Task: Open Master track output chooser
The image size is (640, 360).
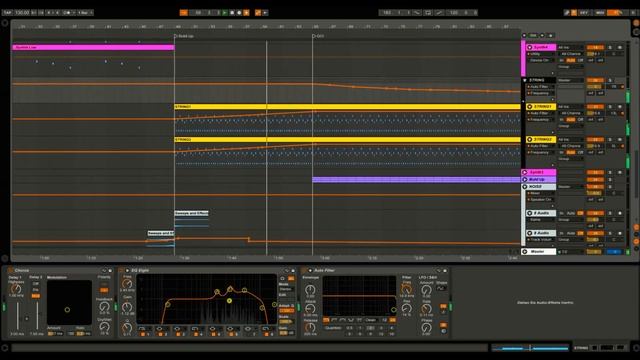Action: 571,252
